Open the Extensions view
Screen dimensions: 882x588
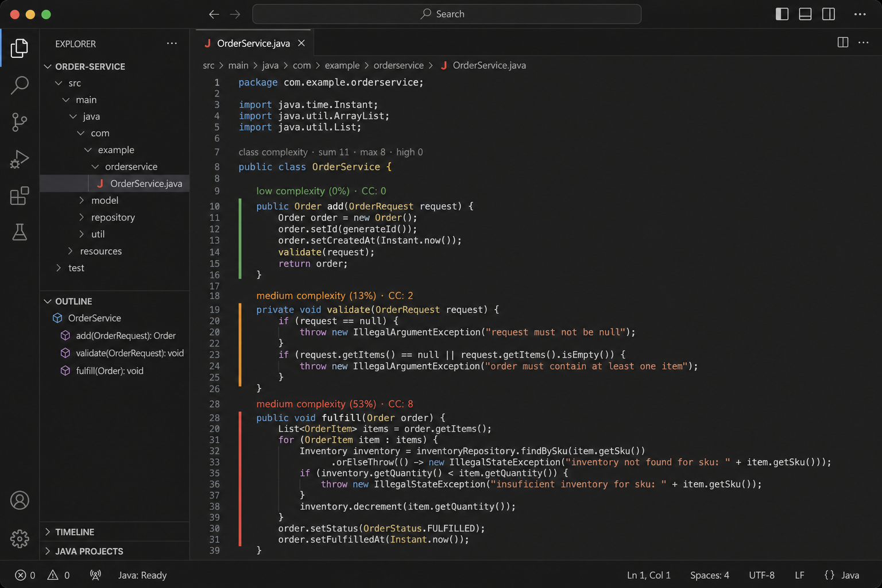coord(20,196)
